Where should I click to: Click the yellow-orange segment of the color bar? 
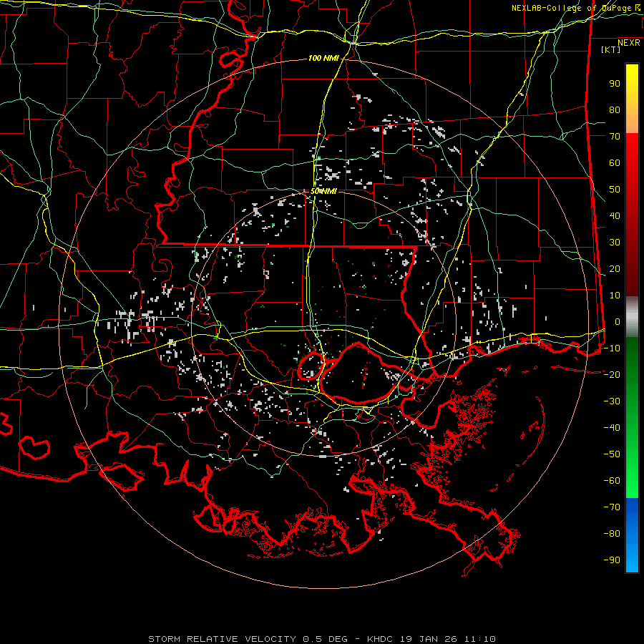(x=632, y=99)
